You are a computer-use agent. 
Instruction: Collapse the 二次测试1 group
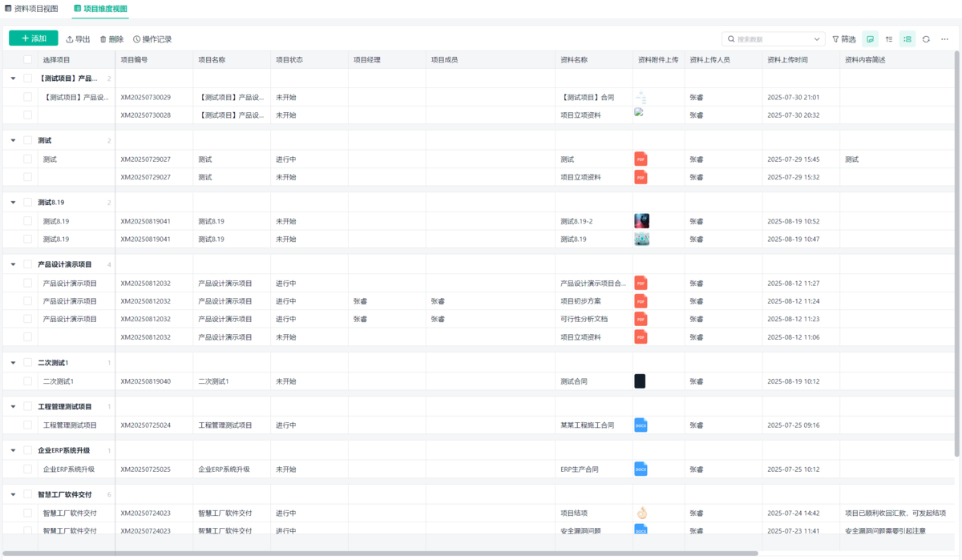12,362
